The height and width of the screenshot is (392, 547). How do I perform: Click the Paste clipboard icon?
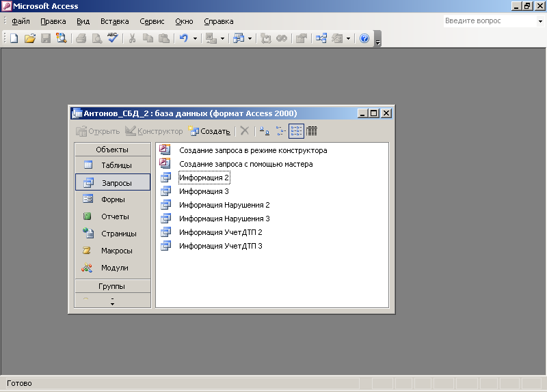163,38
